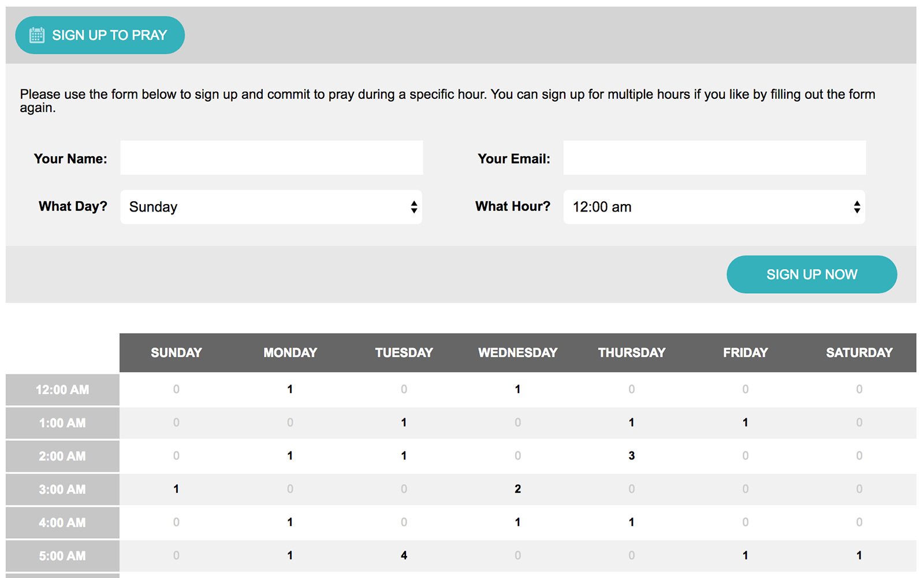The image size is (924, 578).
Task: Click the Monday 12:00 AM count of 1
Action: (290, 390)
